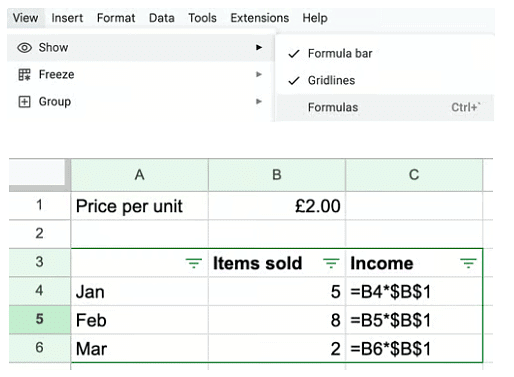Click the select-all corner box
The height and width of the screenshot is (377, 514).
click(37, 172)
